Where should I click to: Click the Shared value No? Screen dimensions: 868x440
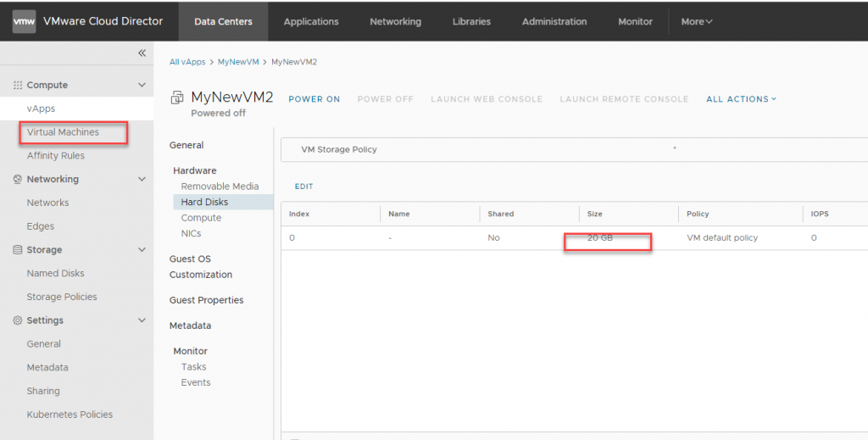494,238
